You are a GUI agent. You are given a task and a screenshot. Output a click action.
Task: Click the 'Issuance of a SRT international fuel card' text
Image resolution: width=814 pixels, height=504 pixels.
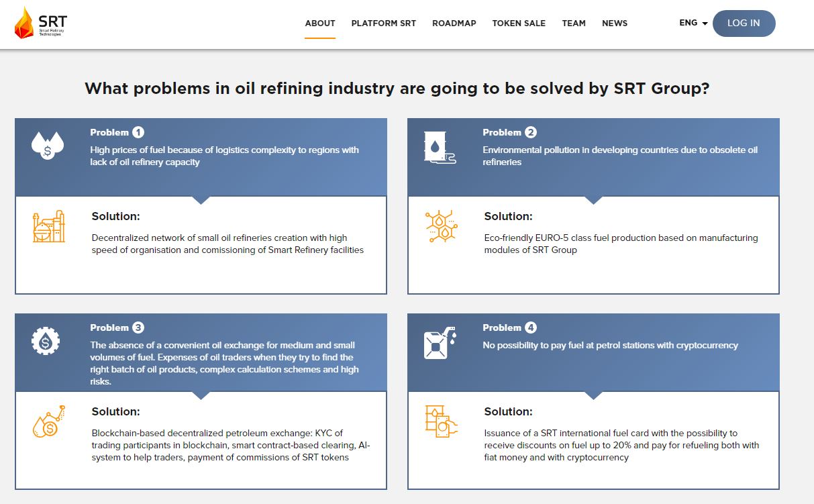click(x=621, y=445)
